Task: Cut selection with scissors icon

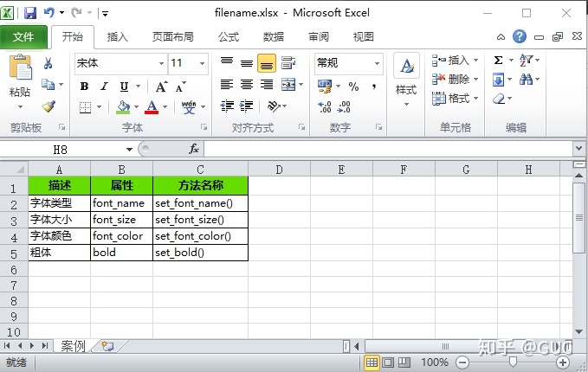Action: pyautogui.click(x=48, y=63)
